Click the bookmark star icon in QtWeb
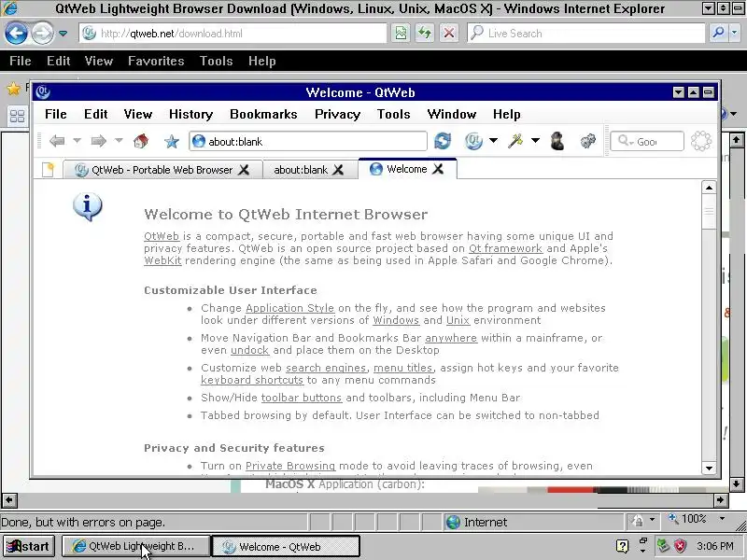 pos(172,142)
